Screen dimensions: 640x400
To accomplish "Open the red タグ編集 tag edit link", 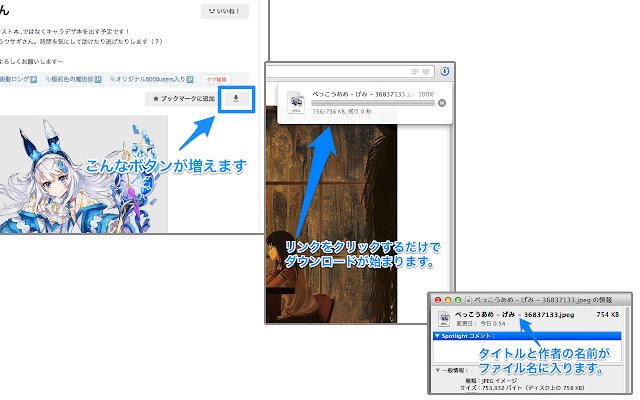I will [216, 79].
